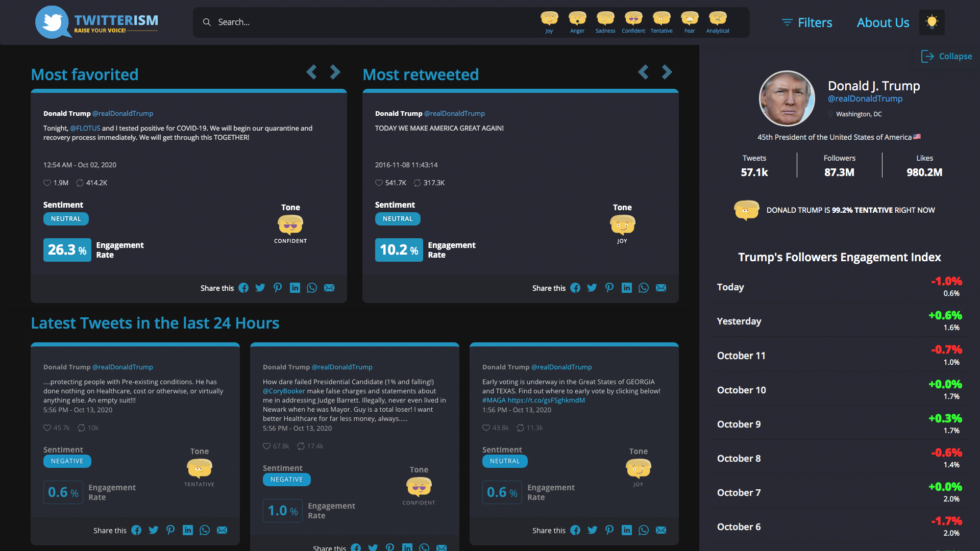Share Georgia early voting tweet on Pinterest
This screenshot has height=551, width=980.
(609, 530)
